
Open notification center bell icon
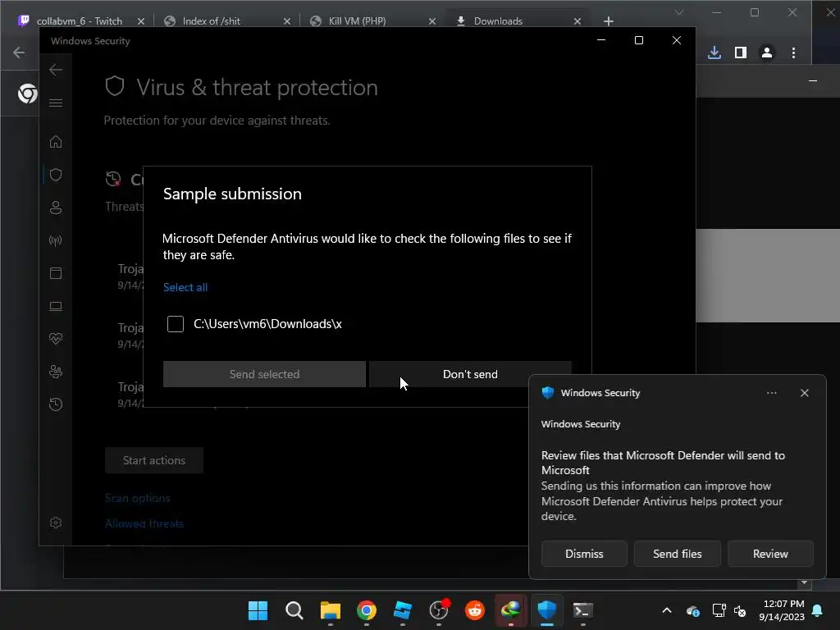point(818,610)
